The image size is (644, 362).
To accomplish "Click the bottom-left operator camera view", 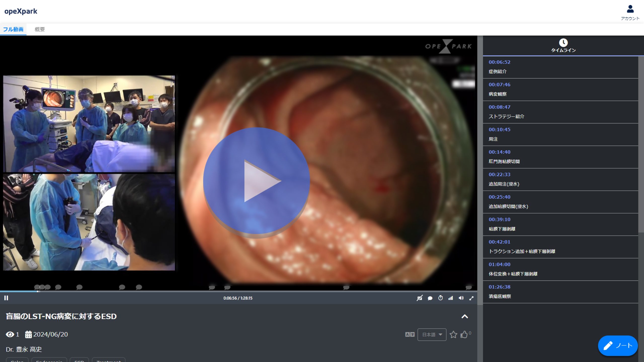I will [x=89, y=222].
